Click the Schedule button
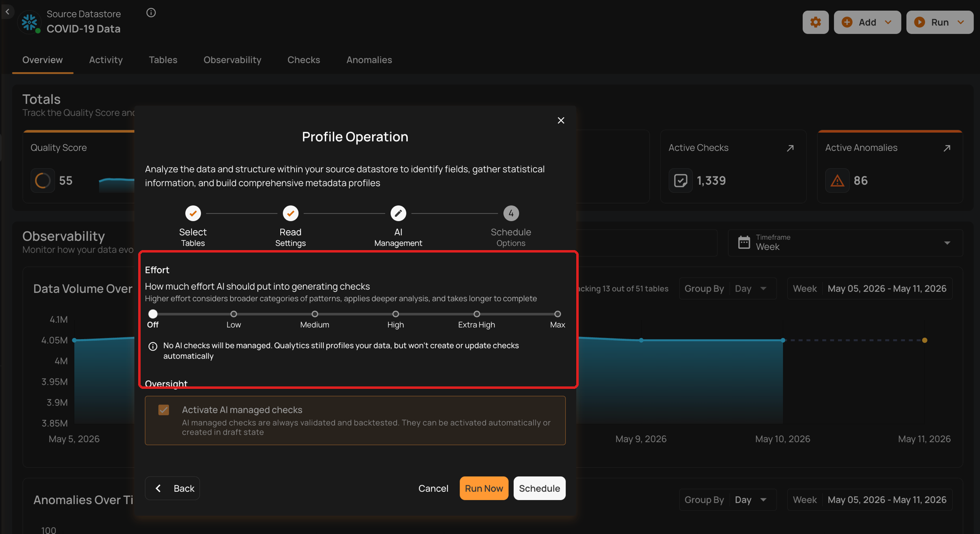980x534 pixels. click(539, 488)
